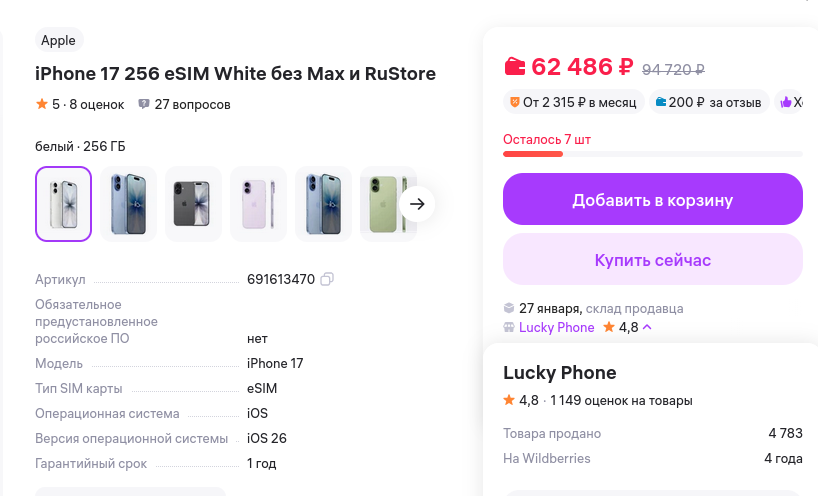The width and height of the screenshot is (818, 496).
Task: Select the black iPhone color thumbnail
Action: [x=193, y=204]
